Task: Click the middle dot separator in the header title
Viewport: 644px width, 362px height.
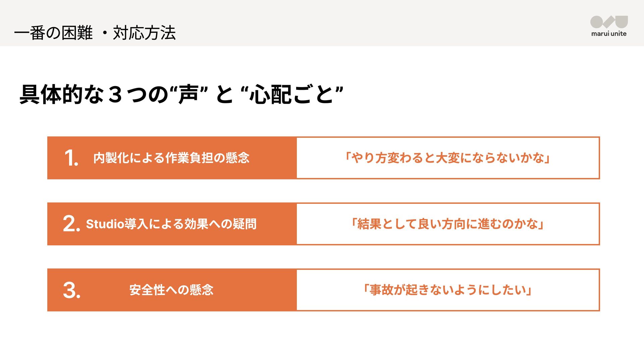Action: (105, 33)
